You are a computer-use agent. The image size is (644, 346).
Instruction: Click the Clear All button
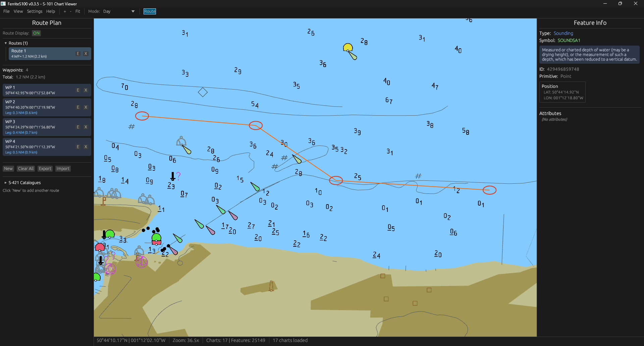click(26, 169)
